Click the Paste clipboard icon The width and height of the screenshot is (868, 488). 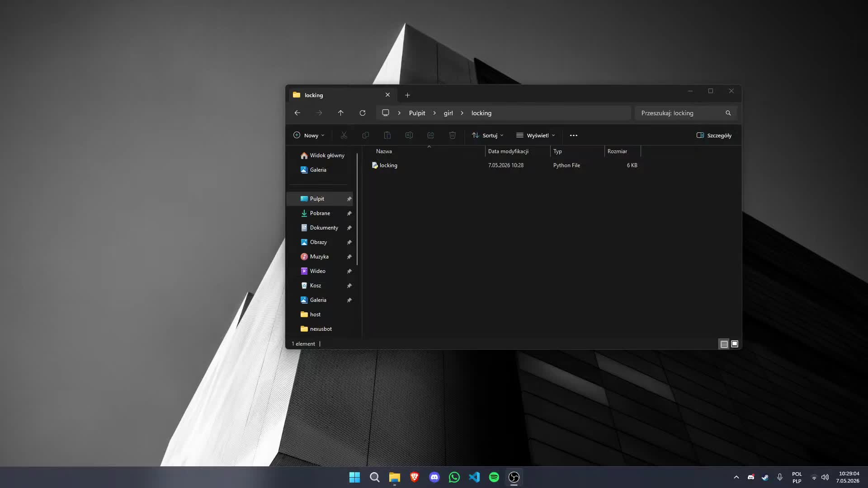pyautogui.click(x=387, y=135)
